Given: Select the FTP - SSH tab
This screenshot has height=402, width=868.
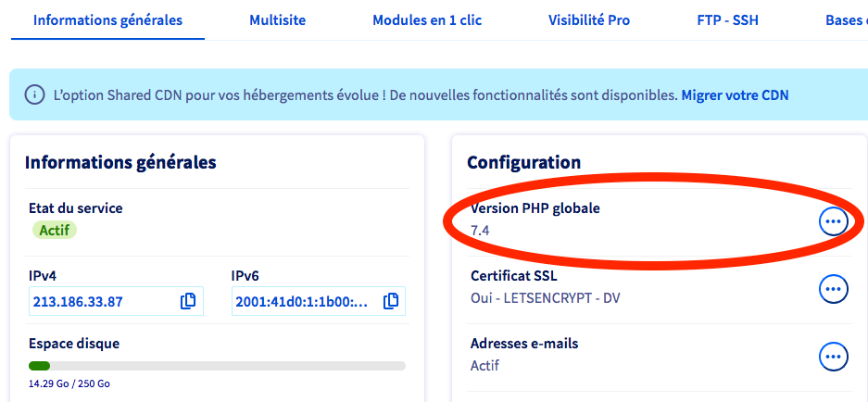Looking at the screenshot, I should 727,19.
